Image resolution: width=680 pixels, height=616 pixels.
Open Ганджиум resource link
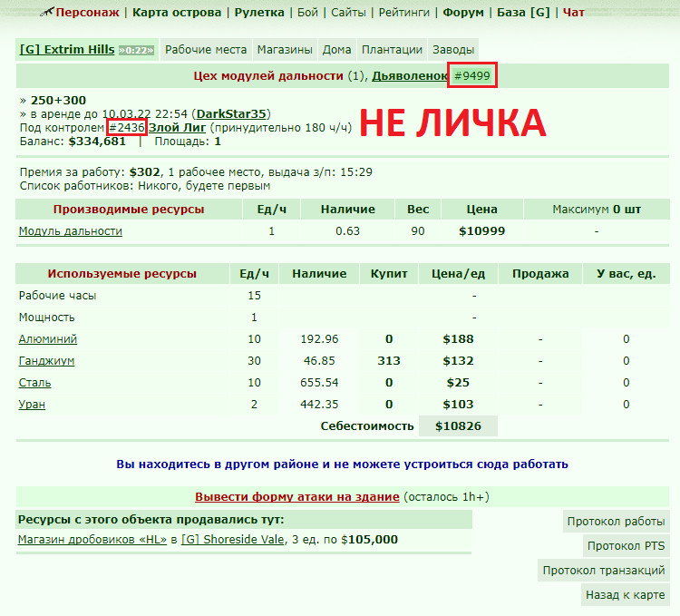[46, 361]
